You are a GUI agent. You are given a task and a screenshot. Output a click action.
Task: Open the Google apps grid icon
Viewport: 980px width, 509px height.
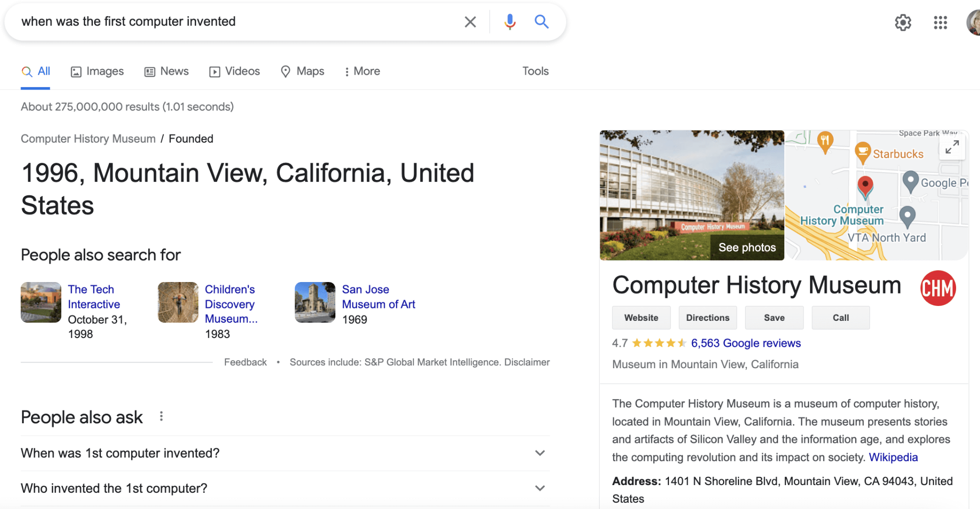(x=940, y=23)
